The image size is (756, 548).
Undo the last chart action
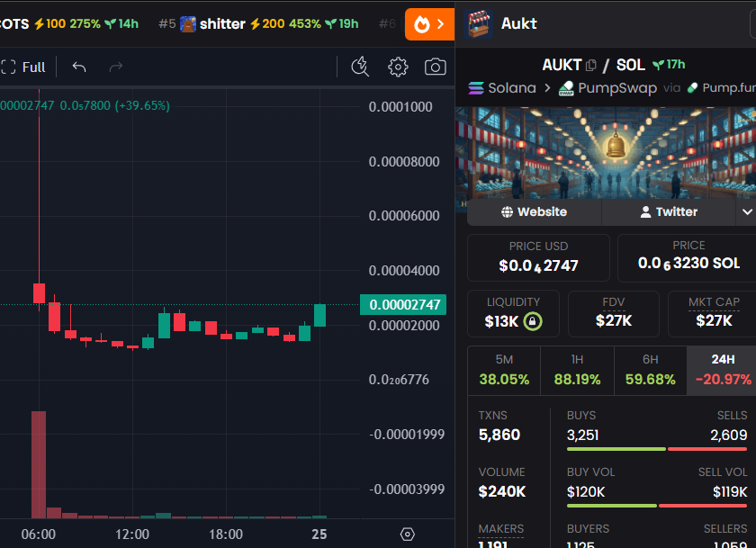pos(79,67)
